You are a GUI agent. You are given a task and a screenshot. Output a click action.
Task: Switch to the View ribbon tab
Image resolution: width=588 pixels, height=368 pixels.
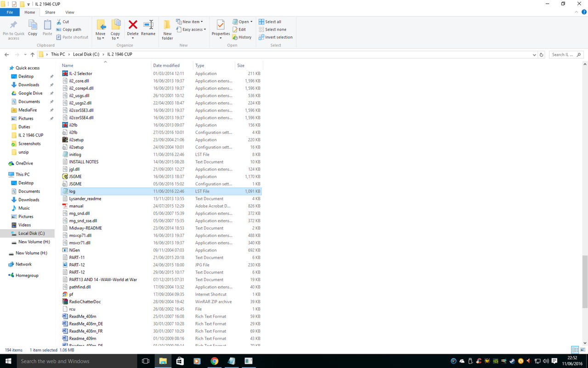tap(70, 12)
